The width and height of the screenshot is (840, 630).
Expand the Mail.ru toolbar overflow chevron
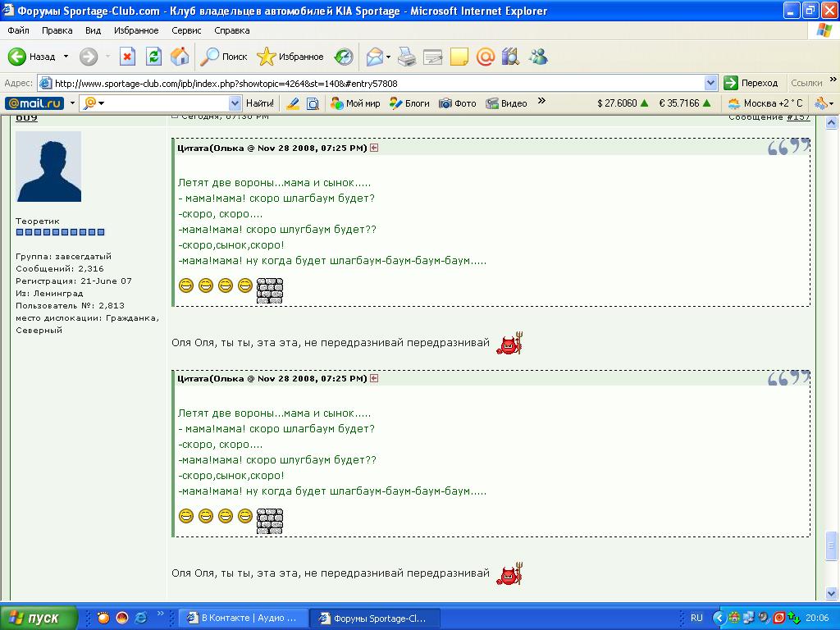(x=541, y=102)
